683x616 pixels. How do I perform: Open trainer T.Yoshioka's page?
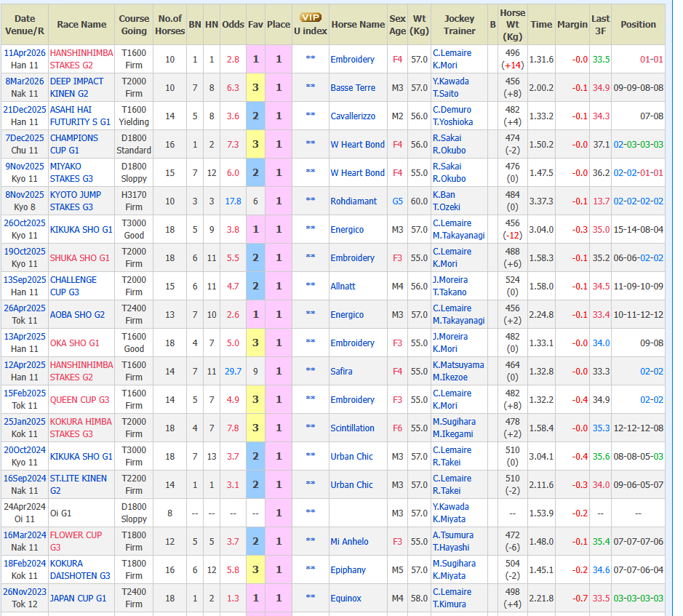coord(453,121)
